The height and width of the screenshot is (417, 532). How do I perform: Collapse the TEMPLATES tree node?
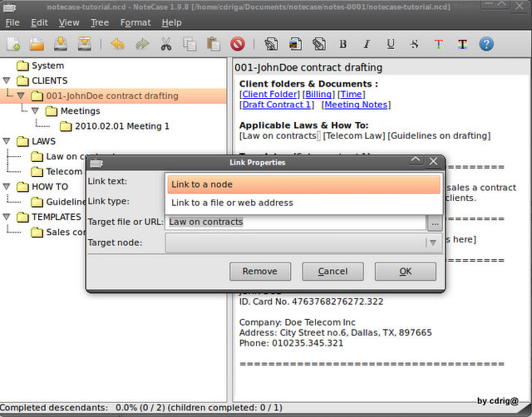tap(7, 217)
